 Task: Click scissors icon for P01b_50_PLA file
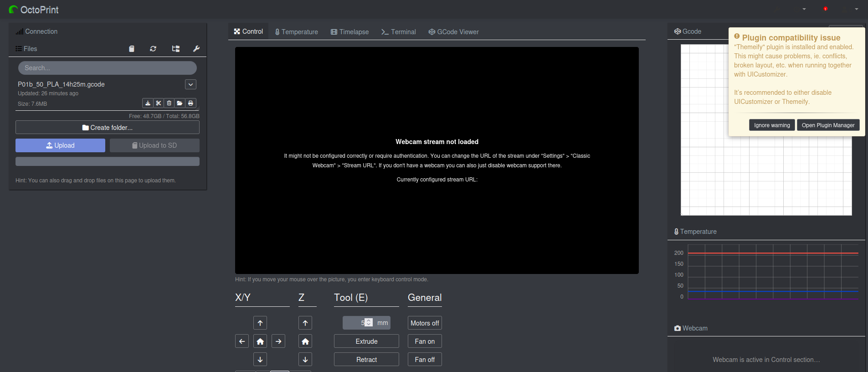pyautogui.click(x=158, y=103)
